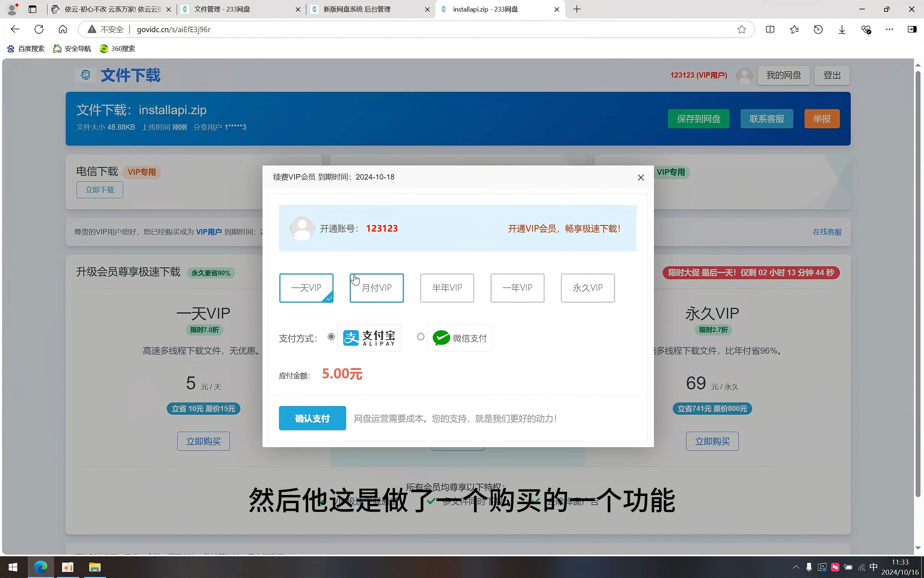Click 登出 logout button

coord(832,75)
